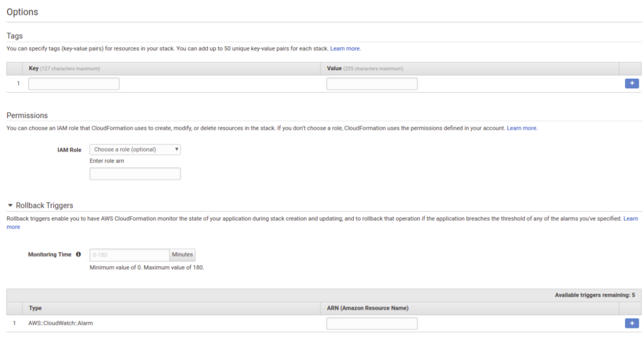644x349 pixels.
Task: Click the plus icon in the CloudWatch Alarm row
Action: coord(632,323)
